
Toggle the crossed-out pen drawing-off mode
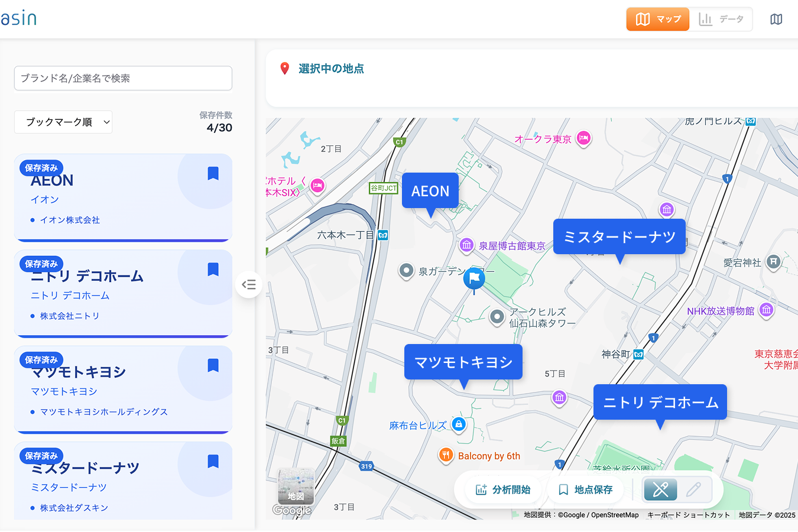pos(660,489)
